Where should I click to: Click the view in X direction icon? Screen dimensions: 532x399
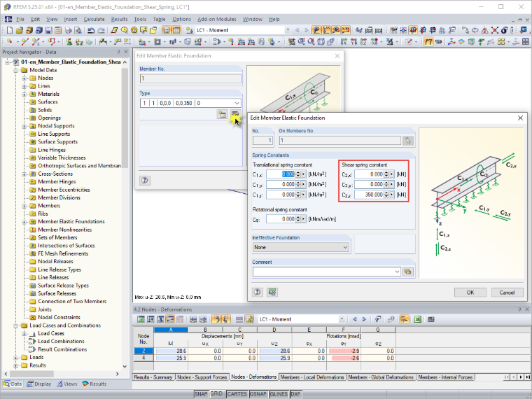pyautogui.click(x=344, y=42)
